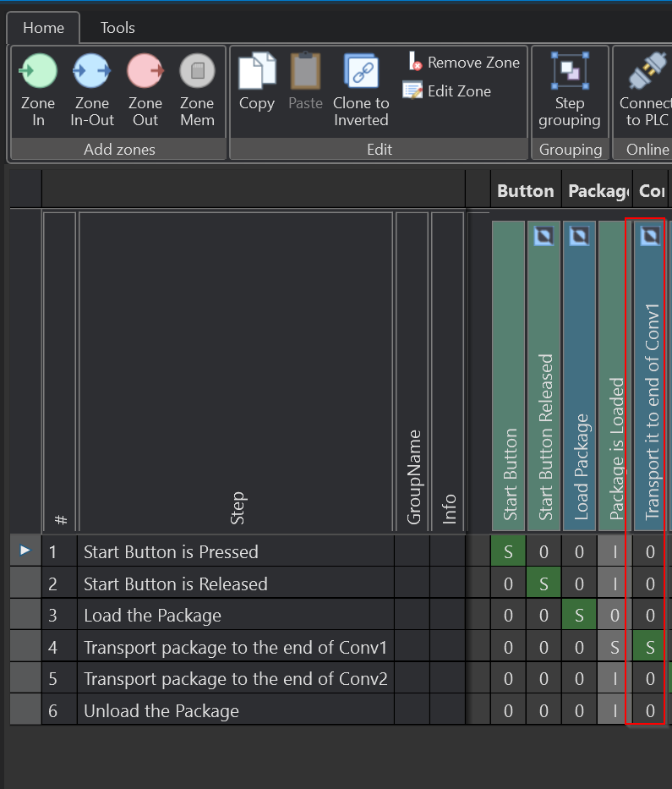Click green S cell in row 1 Start Button
This screenshot has width=672, height=789.
(x=509, y=552)
